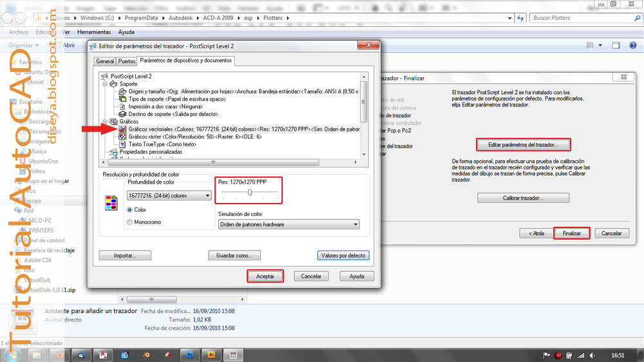The image size is (644, 362).
Task: Click the tree vertical scrollbar down arrow
Action: (x=364, y=155)
